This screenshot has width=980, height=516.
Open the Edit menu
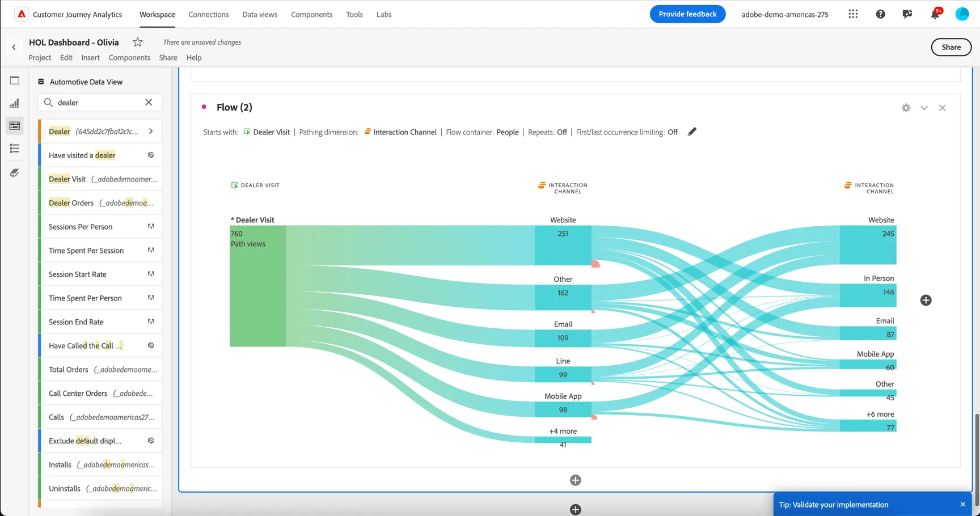(66, 57)
